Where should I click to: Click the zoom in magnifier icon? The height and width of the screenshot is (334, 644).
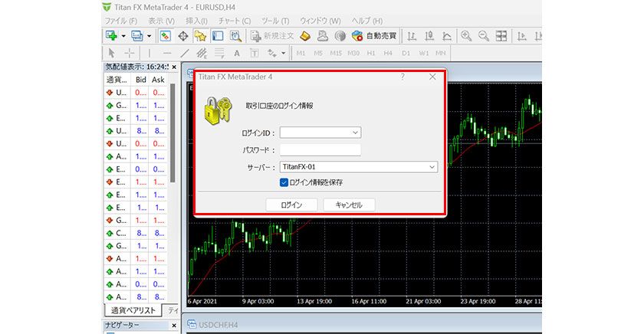click(x=466, y=36)
